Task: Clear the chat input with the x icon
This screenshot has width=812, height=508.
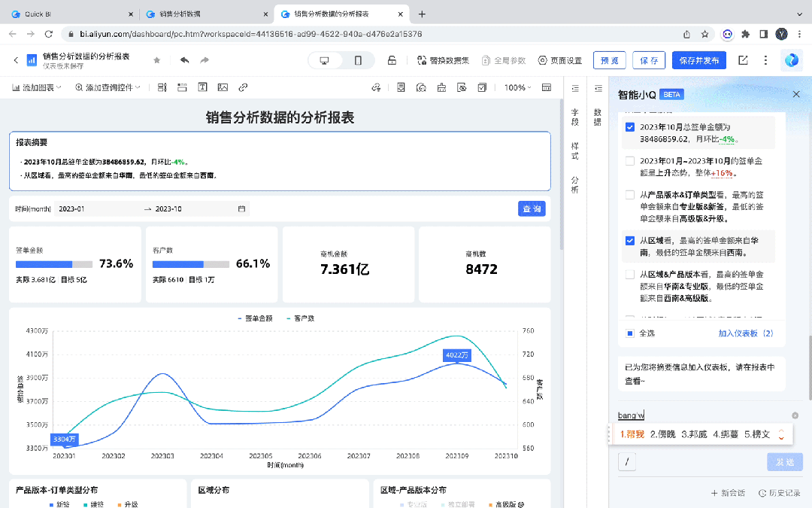Action: pyautogui.click(x=795, y=415)
